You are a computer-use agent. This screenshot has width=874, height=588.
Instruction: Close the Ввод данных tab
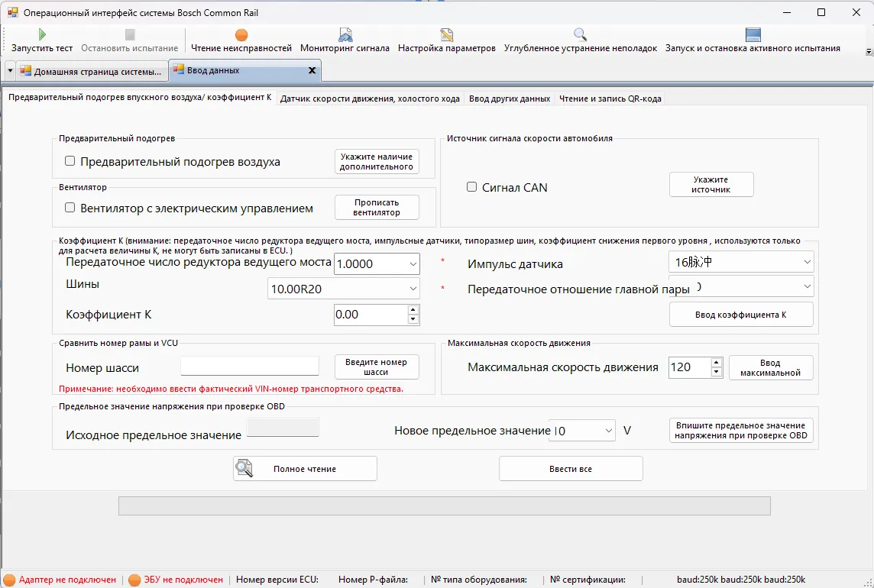[x=312, y=70]
